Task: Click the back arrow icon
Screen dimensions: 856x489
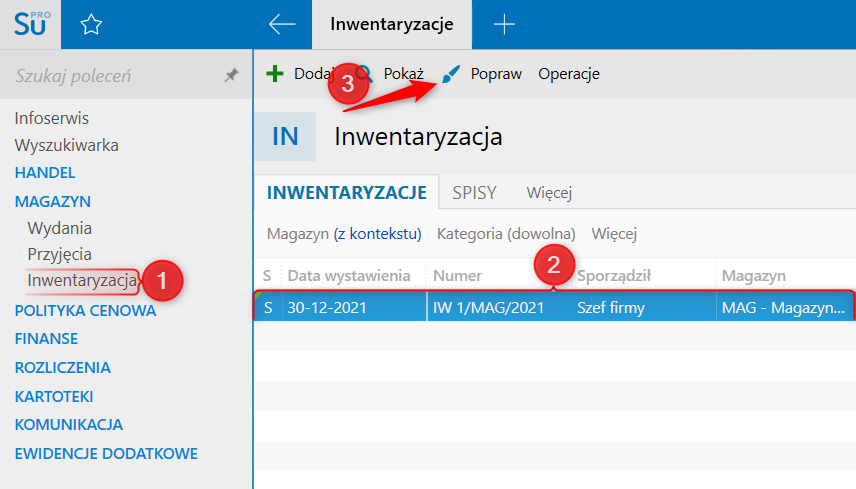Action: [282, 25]
